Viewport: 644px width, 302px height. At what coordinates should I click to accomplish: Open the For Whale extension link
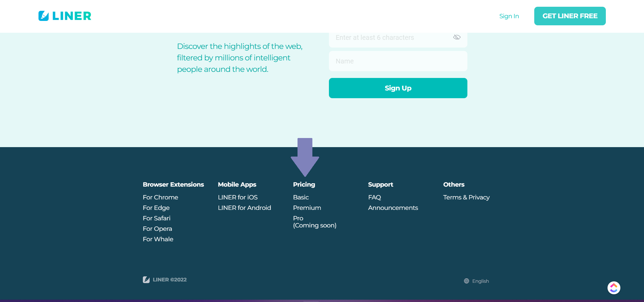coord(158,239)
